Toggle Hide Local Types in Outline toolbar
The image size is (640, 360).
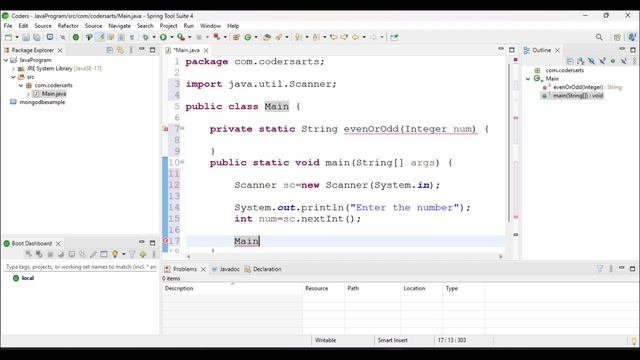tap(623, 61)
